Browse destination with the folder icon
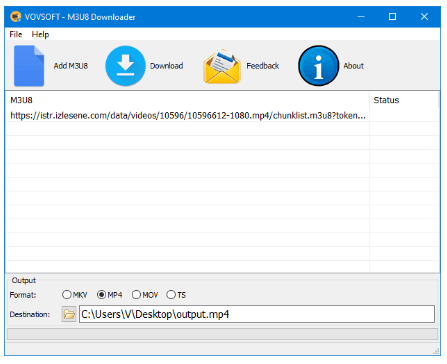The image size is (447, 364). (69, 314)
